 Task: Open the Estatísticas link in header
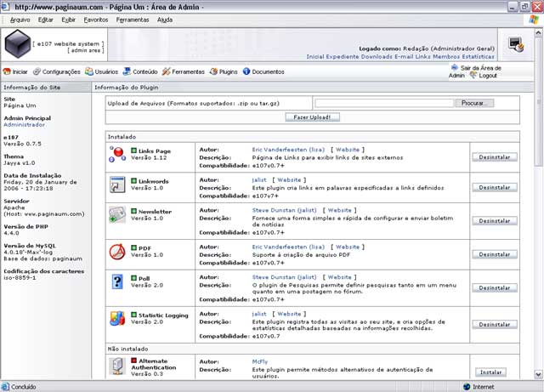tap(478, 57)
